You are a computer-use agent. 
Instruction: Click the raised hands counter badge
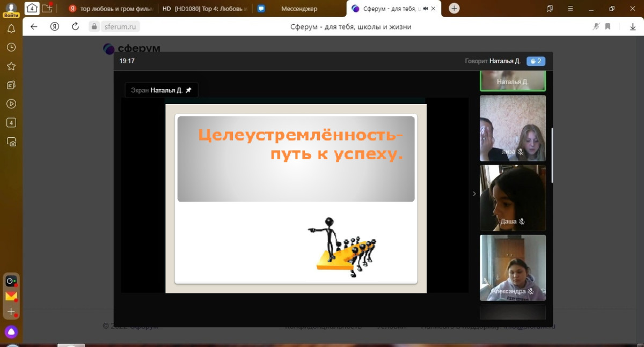pyautogui.click(x=536, y=61)
